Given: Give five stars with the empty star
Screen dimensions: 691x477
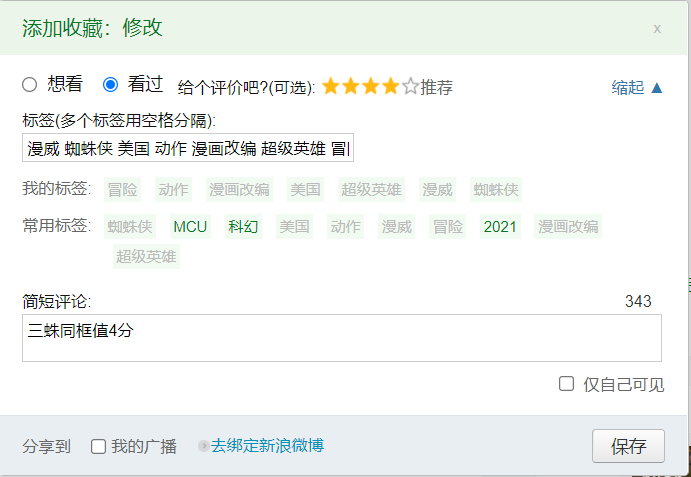Looking at the screenshot, I should point(410,86).
